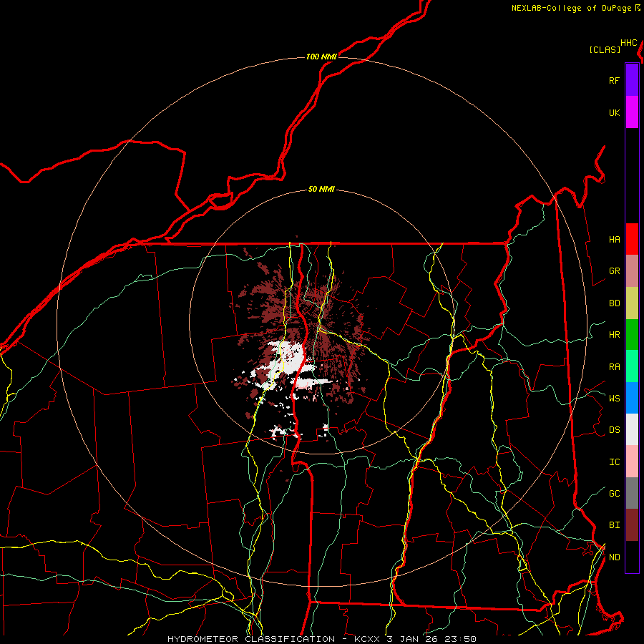This screenshot has height=644, width=644.
Task: Click the IC legend label
Action: point(614,462)
